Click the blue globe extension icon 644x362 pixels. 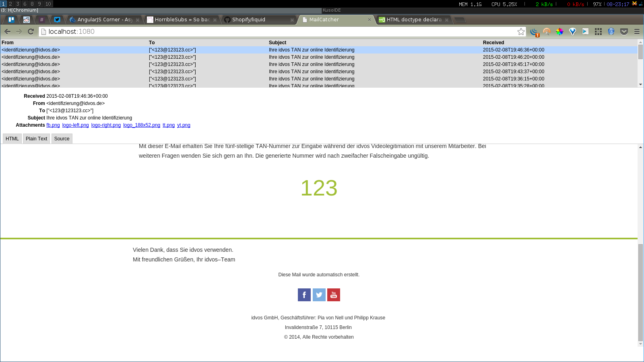(x=611, y=31)
